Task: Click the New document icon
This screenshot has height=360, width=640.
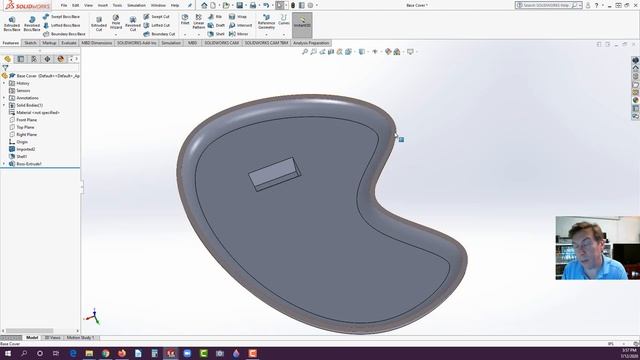Action: [213, 5]
